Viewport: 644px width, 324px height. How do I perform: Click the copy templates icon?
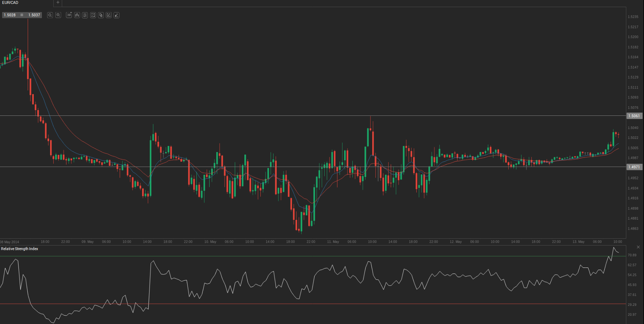click(101, 15)
